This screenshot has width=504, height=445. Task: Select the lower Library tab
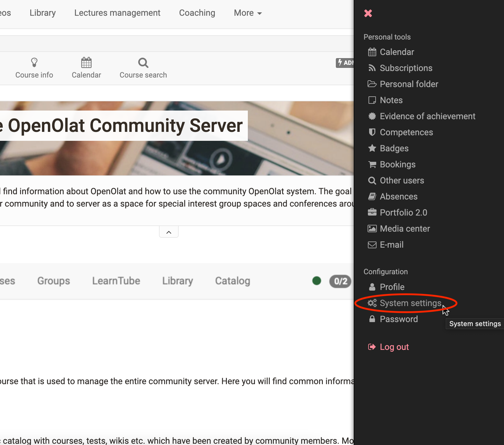[178, 281]
